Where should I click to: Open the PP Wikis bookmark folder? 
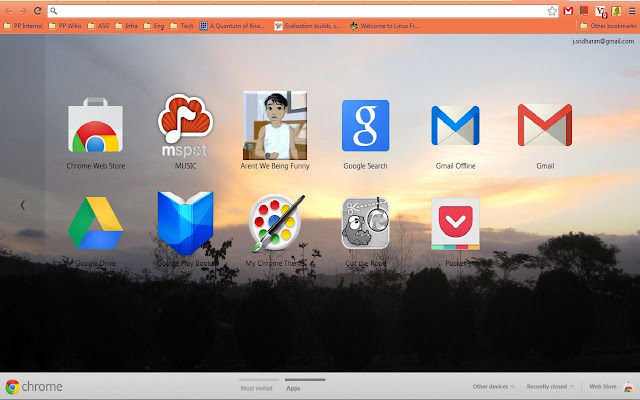point(65,26)
